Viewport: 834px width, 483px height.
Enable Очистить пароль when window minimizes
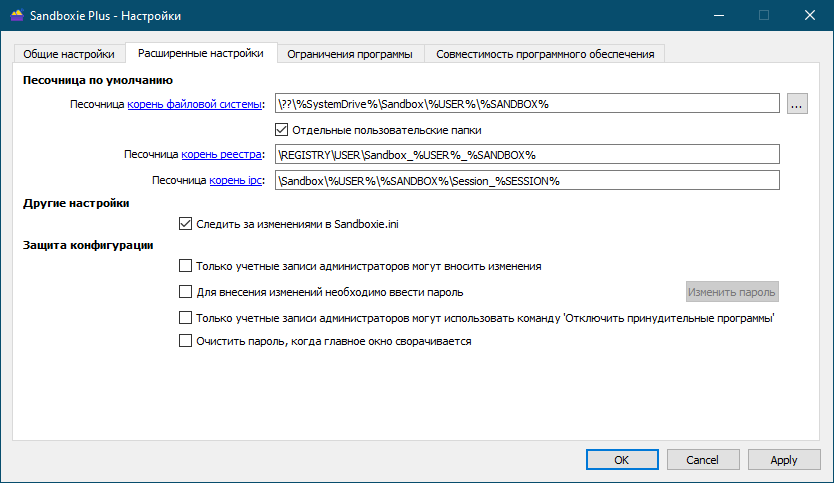coord(185,340)
